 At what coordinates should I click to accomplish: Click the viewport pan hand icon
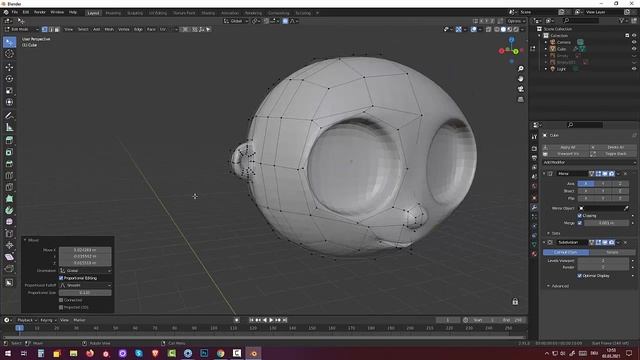(521, 79)
